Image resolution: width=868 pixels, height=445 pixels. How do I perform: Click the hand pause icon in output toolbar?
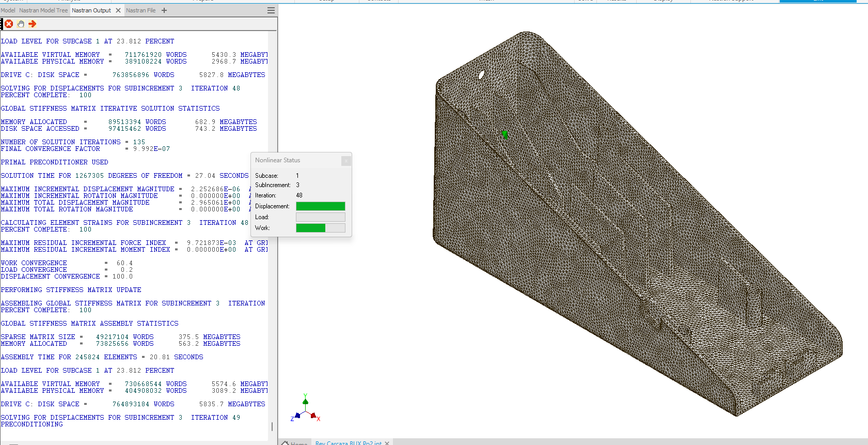[21, 24]
